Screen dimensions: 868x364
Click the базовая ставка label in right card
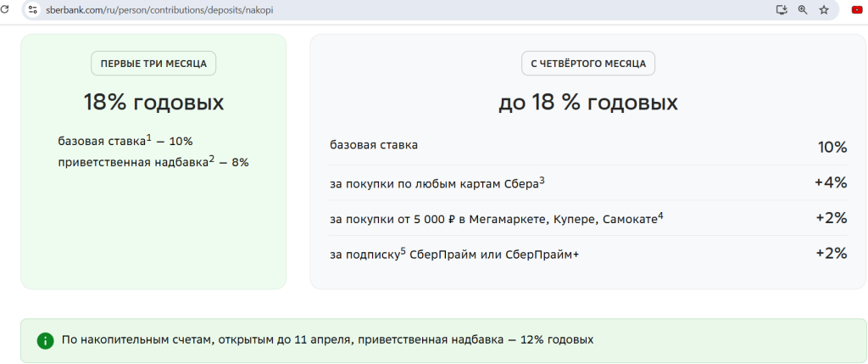[x=374, y=145]
